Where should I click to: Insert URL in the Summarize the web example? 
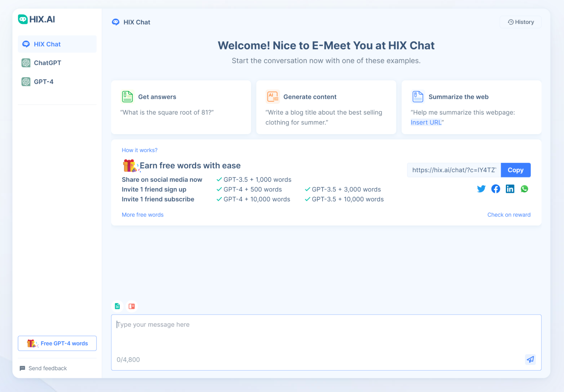point(426,122)
